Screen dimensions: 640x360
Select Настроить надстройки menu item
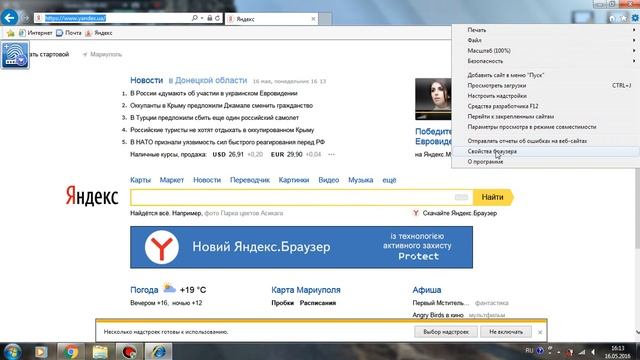tap(546, 96)
